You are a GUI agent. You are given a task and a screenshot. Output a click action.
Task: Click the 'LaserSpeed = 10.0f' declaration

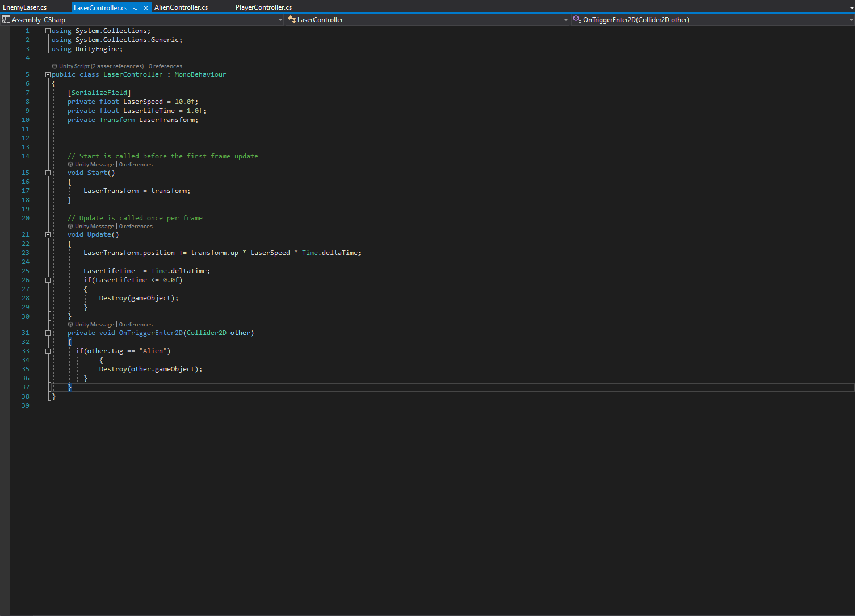161,102
